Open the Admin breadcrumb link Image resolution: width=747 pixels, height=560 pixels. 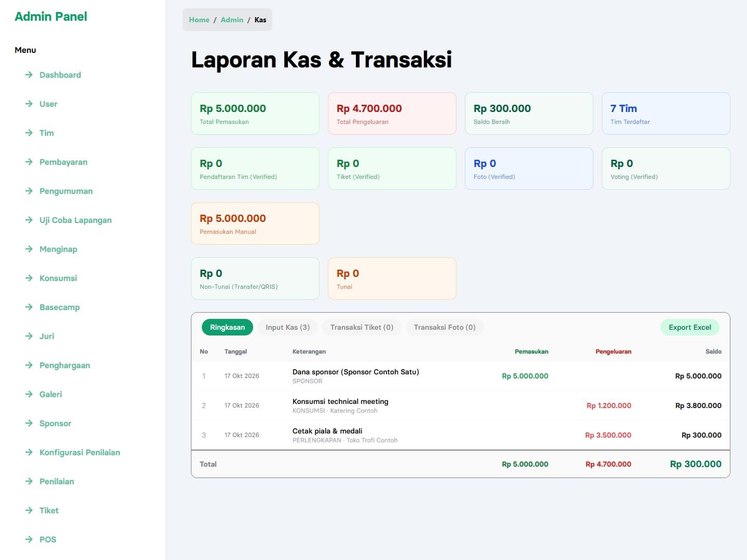(x=232, y=20)
